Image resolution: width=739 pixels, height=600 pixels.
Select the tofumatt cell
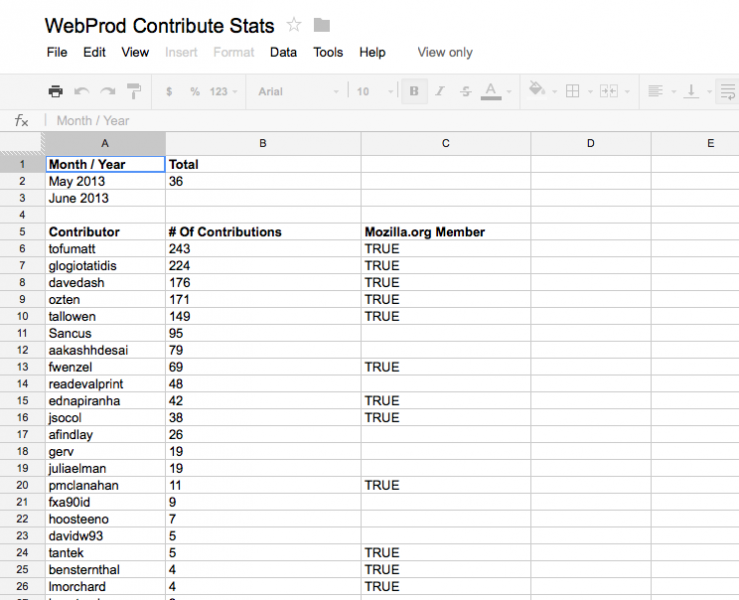tap(106, 249)
